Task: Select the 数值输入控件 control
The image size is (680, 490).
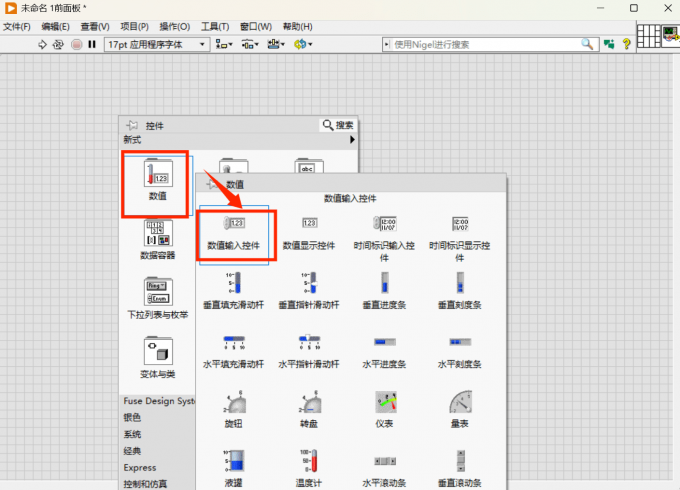Action: (234, 233)
